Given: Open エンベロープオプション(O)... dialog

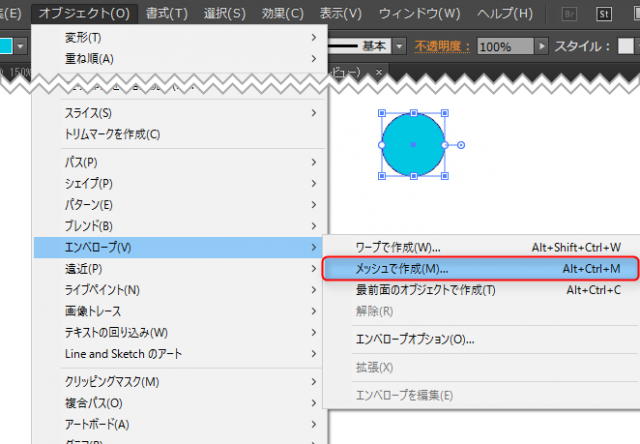Looking at the screenshot, I should [415, 339].
